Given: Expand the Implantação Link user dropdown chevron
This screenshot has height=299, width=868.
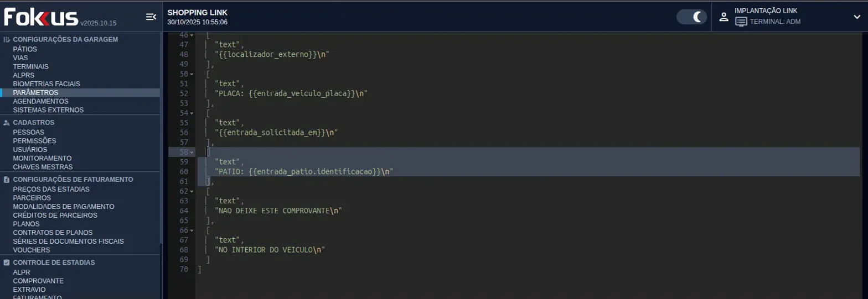Looking at the screenshot, I should click(856, 17).
